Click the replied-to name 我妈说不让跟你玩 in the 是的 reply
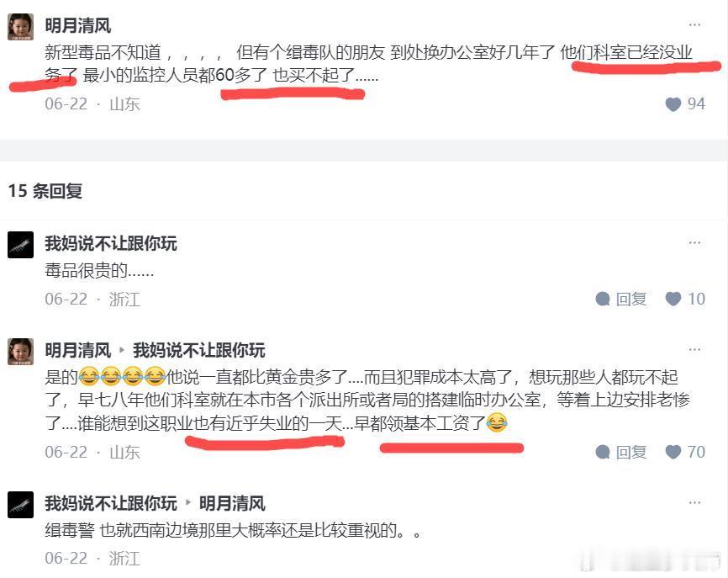The height and width of the screenshot is (578, 728). [x=198, y=350]
